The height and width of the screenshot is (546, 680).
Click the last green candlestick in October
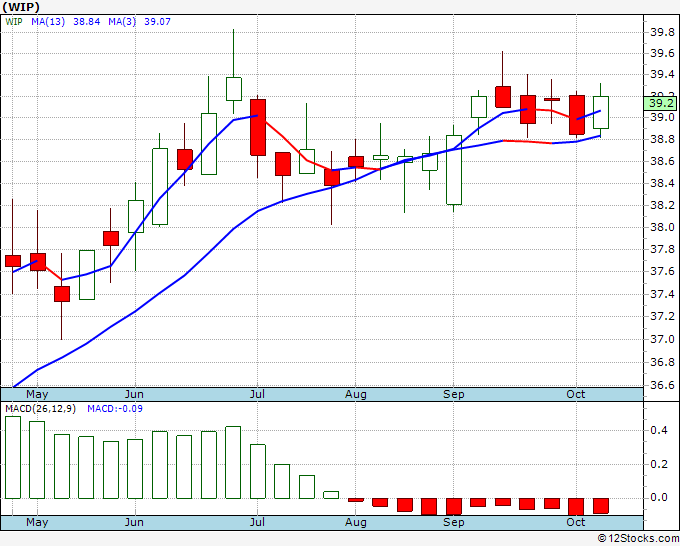point(601,112)
